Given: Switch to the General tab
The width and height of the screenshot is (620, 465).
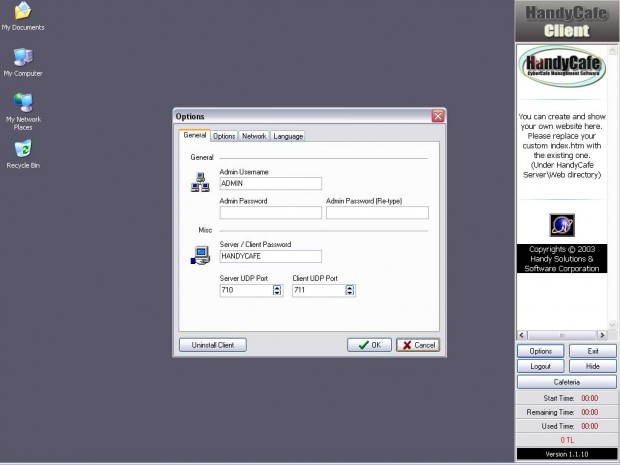Looking at the screenshot, I should [x=195, y=135].
